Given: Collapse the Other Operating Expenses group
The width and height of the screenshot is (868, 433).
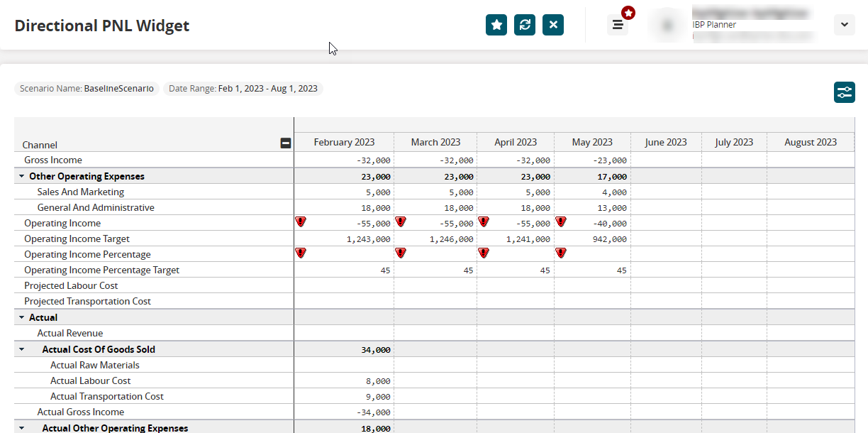Looking at the screenshot, I should (x=21, y=177).
